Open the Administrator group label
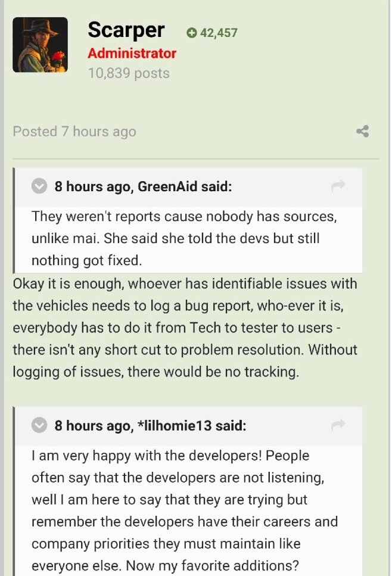 [132, 54]
